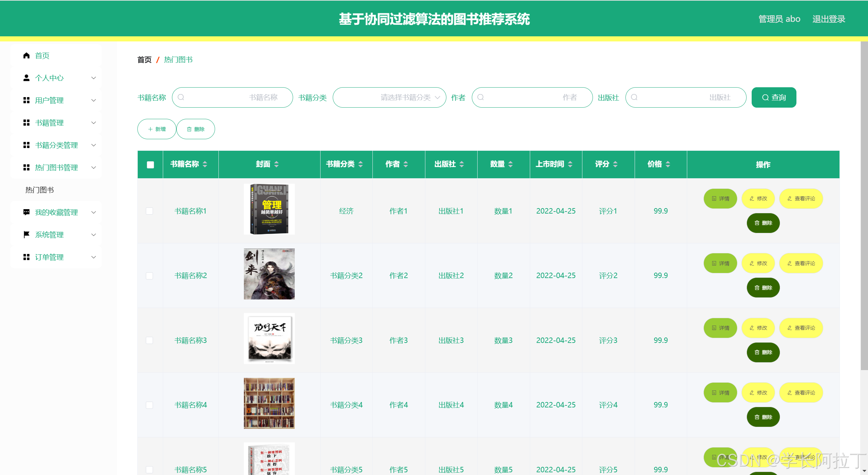Viewport: 868px width, 475px height.
Task: Click cover thumbnail of 书籍名称2
Action: pos(269,274)
